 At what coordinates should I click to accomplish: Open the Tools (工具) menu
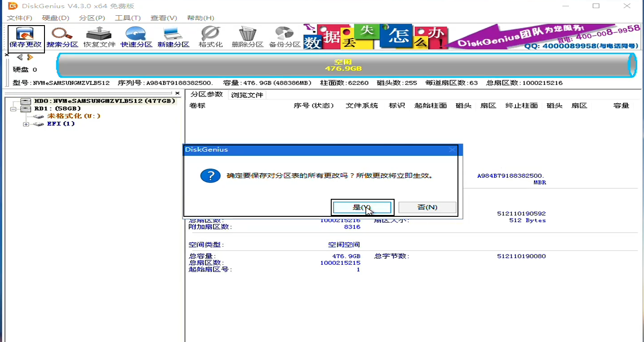pos(128,18)
